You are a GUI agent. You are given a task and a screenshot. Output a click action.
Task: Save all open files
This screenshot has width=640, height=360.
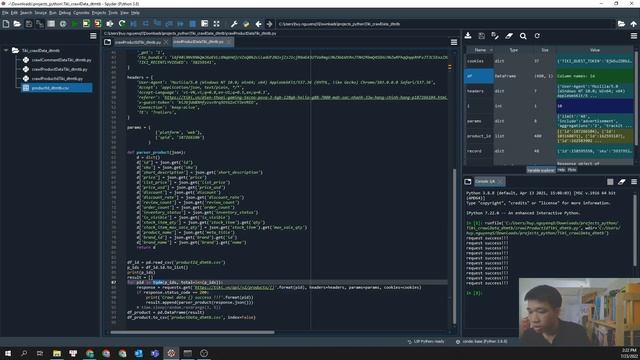point(40,24)
